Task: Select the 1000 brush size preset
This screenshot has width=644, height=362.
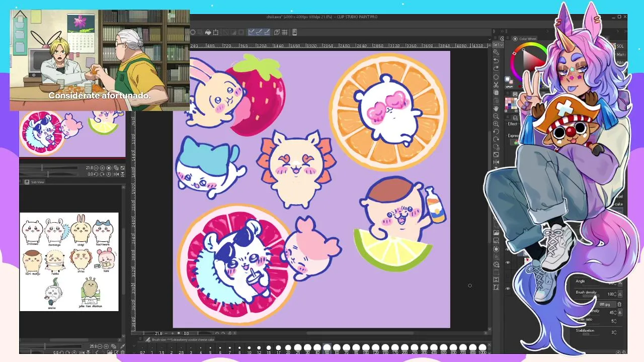Action: click(482, 348)
